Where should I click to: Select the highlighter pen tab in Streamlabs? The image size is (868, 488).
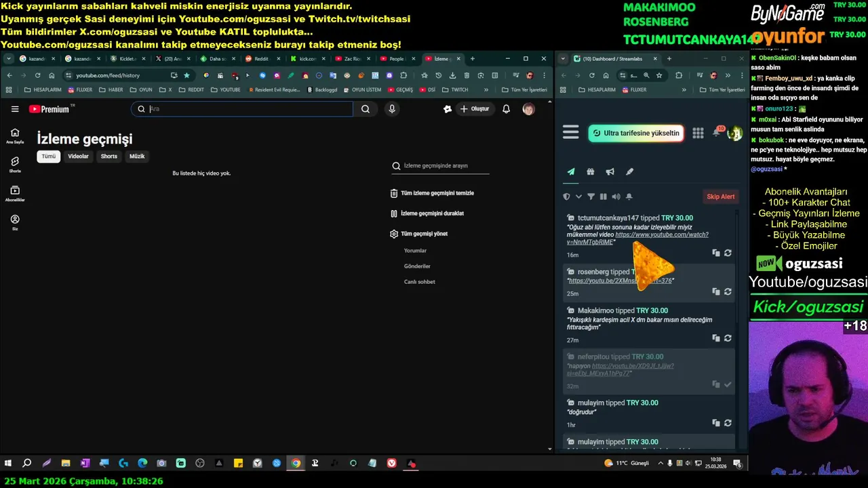630,172
